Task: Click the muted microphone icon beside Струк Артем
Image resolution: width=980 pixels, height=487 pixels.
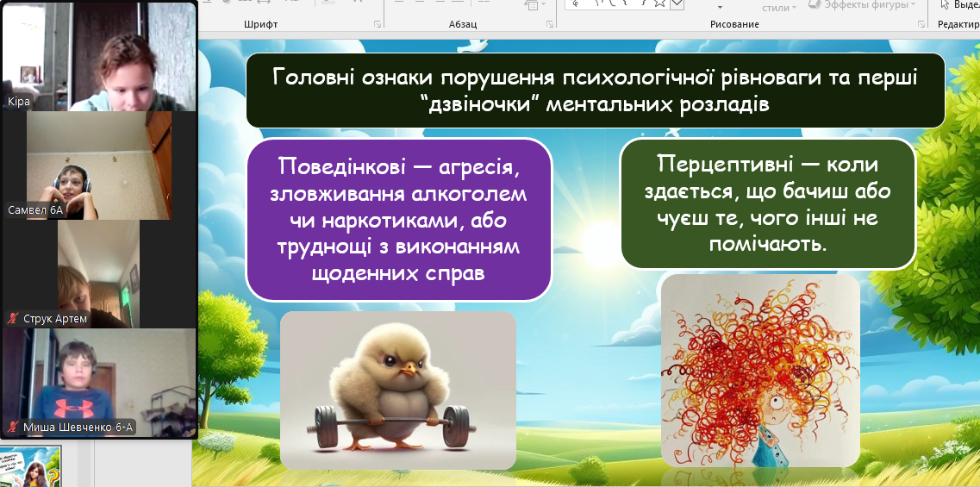Action: 13,319
